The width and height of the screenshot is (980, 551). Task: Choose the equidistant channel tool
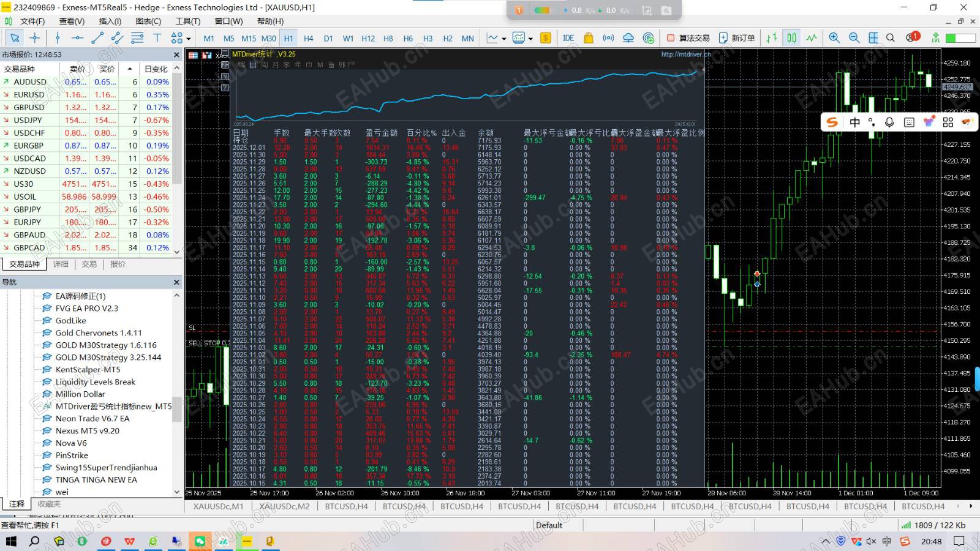pyautogui.click(x=117, y=38)
